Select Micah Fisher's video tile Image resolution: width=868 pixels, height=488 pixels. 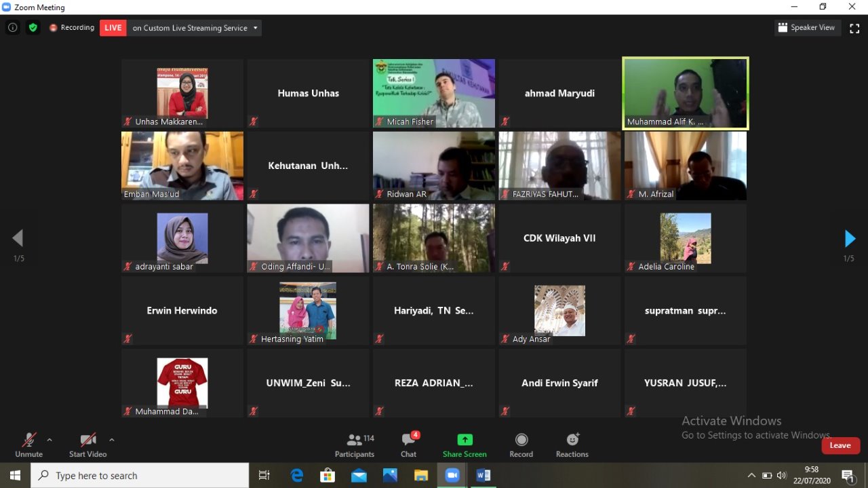tap(433, 93)
